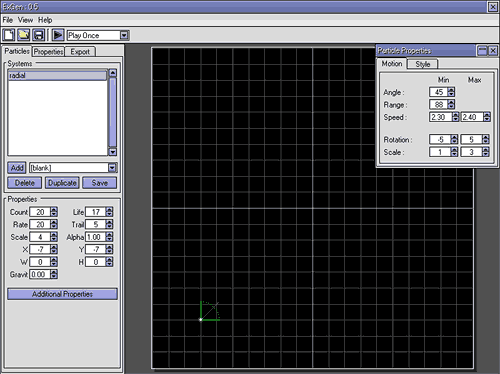Click the Rotation Max spinner arrows
The height and width of the screenshot is (374, 500).
(x=486, y=139)
